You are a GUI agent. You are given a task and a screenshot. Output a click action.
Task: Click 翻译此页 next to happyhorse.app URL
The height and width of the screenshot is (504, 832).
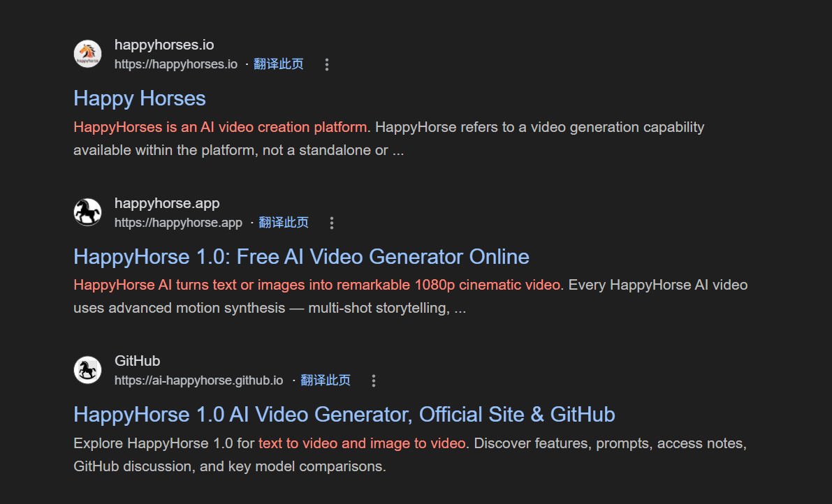point(284,223)
